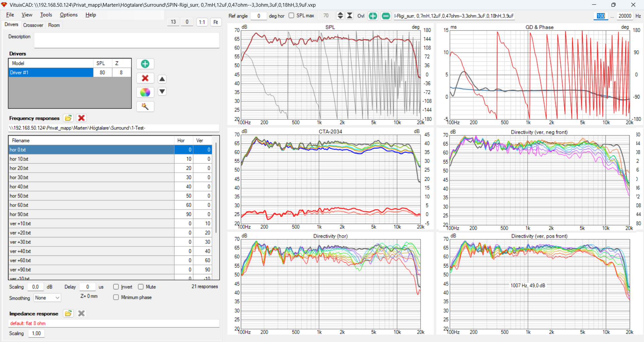Enable Minimum phase checkbox
The image size is (644, 342).
[x=116, y=297]
